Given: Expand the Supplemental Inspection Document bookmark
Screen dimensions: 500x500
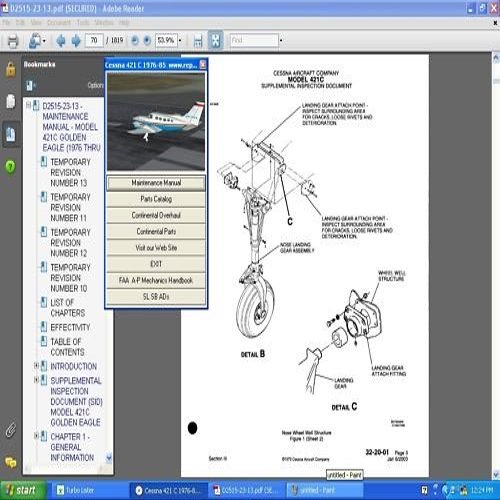Looking at the screenshot, I should pos(36,380).
